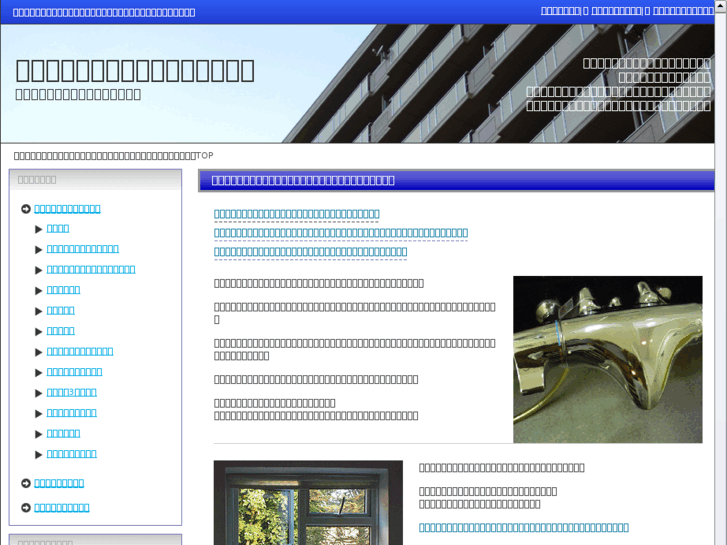
Task: Open the sidebar sub-item link containing the digit 3
Action: click(72, 392)
